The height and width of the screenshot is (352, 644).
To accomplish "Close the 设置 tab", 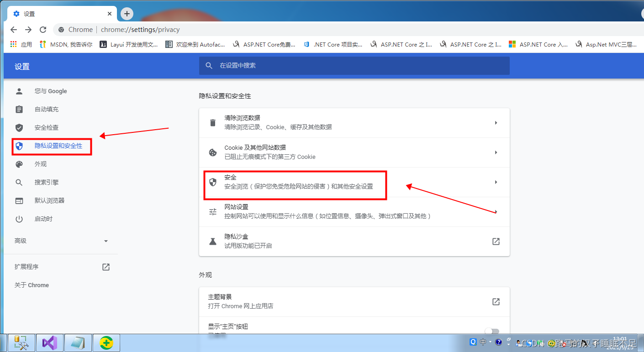I will (x=110, y=14).
